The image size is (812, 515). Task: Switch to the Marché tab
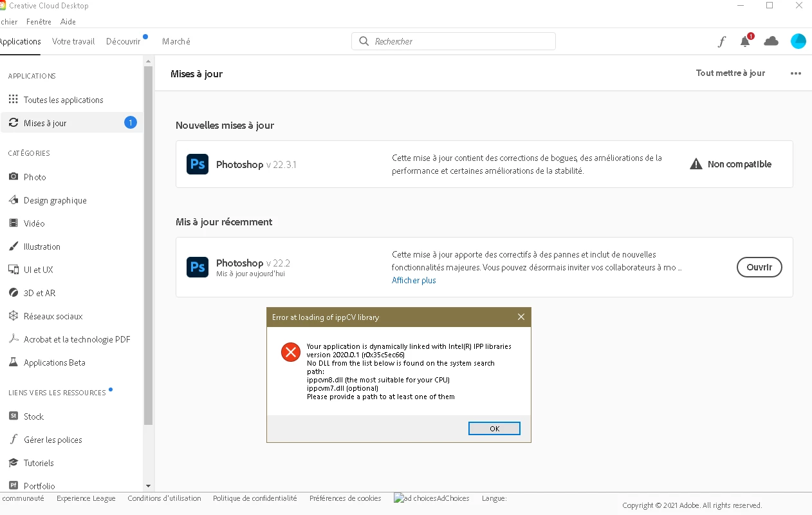tap(176, 41)
